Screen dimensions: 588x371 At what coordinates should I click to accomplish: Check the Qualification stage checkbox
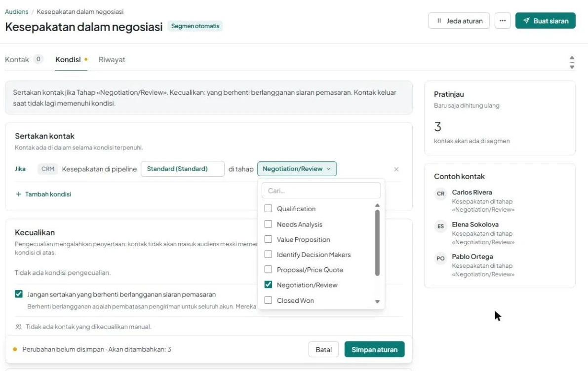pos(268,208)
